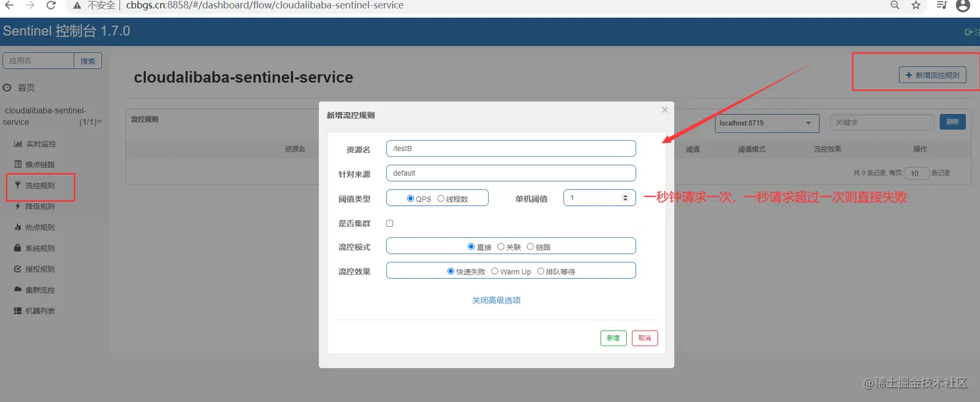This screenshot has width=980, height=402.
Task: Click the Sentinel 控制台 1.7.0 title
Action: tap(67, 30)
